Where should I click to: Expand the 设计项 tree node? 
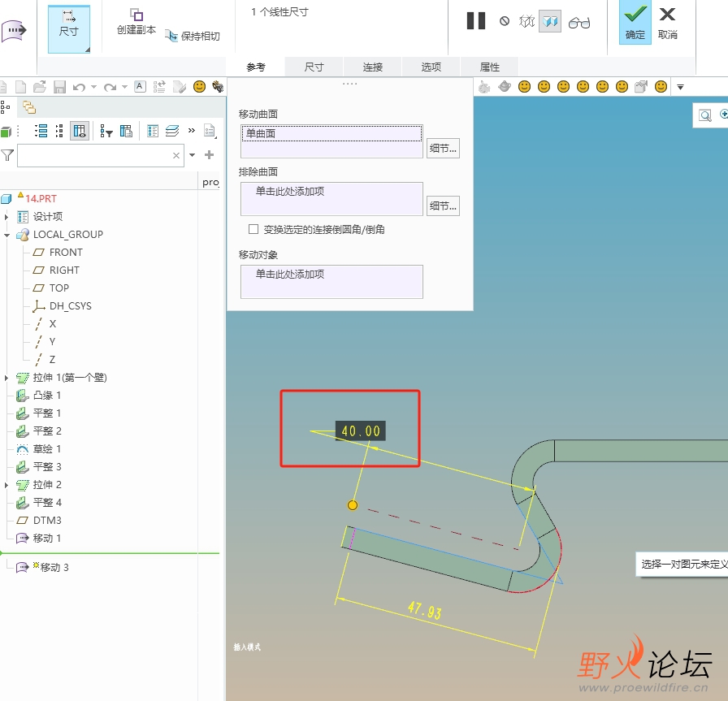6,217
